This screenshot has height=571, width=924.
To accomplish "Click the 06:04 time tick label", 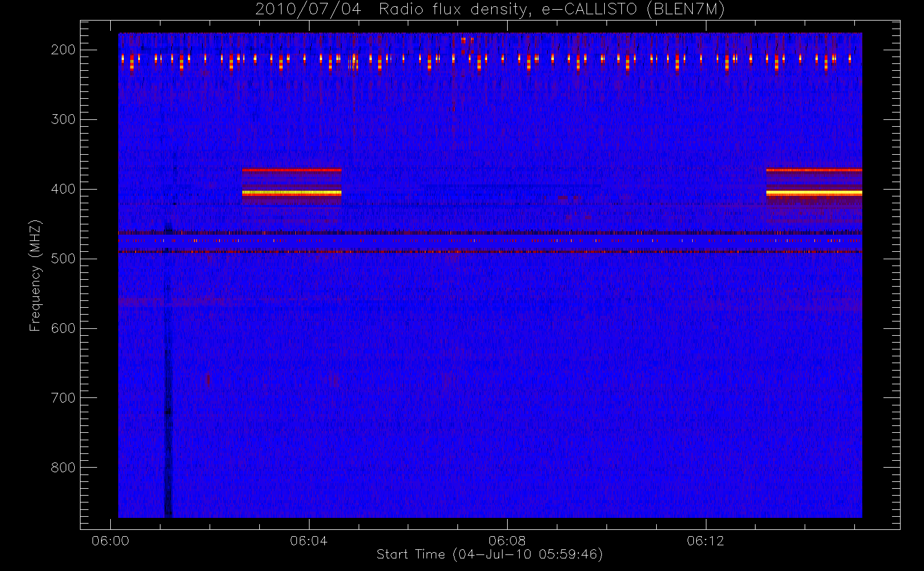I will [309, 541].
